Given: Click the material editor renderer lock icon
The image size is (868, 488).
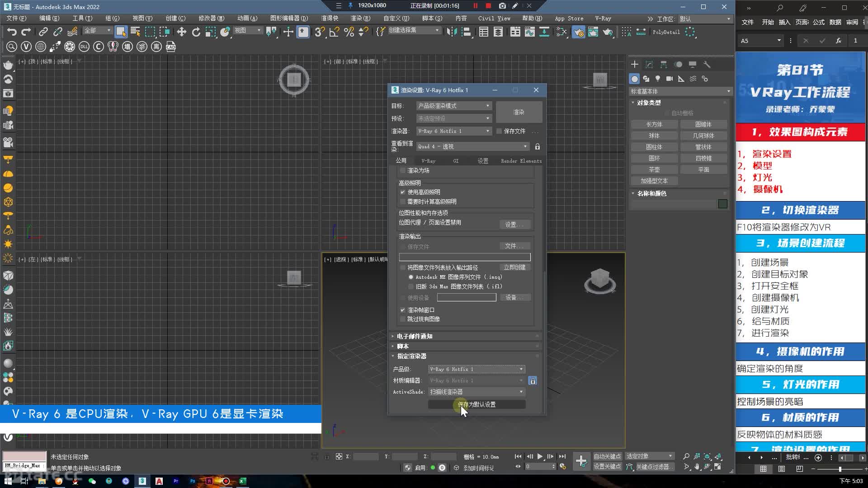Looking at the screenshot, I should 533,380.
